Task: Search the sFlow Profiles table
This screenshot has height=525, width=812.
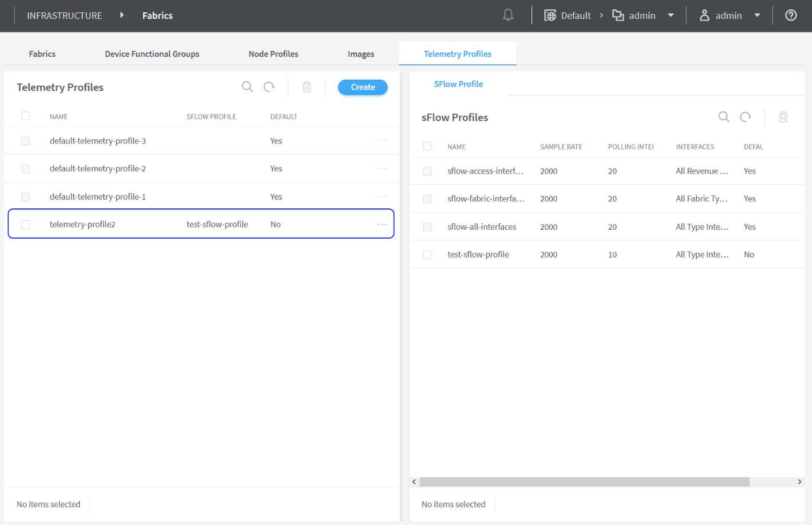Action: tap(723, 117)
